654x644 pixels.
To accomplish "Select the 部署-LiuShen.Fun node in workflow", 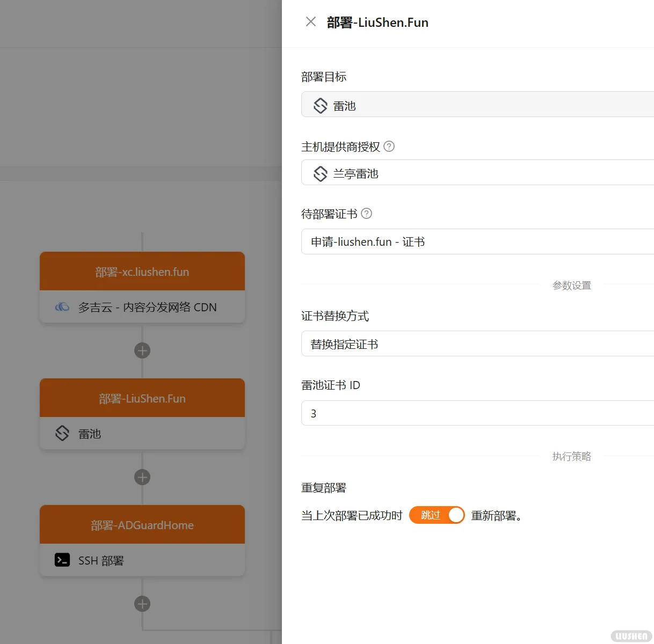I will coord(142,398).
